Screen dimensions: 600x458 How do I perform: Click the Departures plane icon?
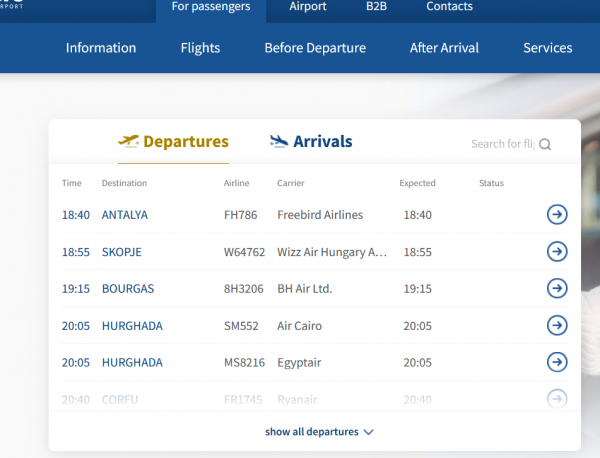point(128,141)
